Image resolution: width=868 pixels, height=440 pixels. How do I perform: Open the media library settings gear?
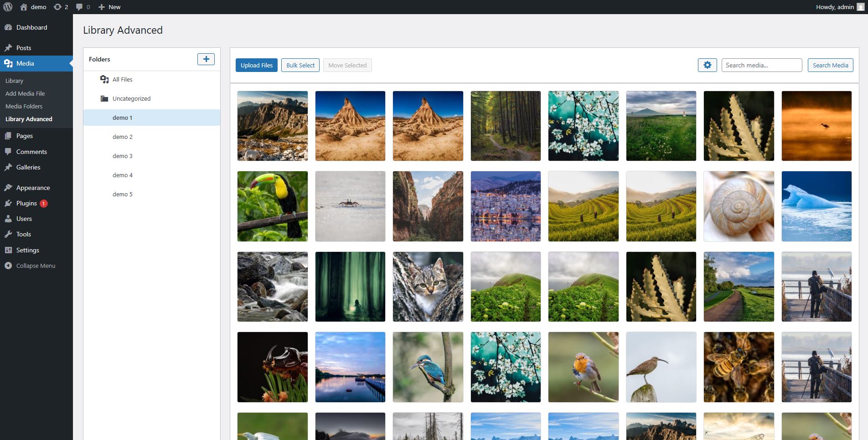(x=707, y=65)
